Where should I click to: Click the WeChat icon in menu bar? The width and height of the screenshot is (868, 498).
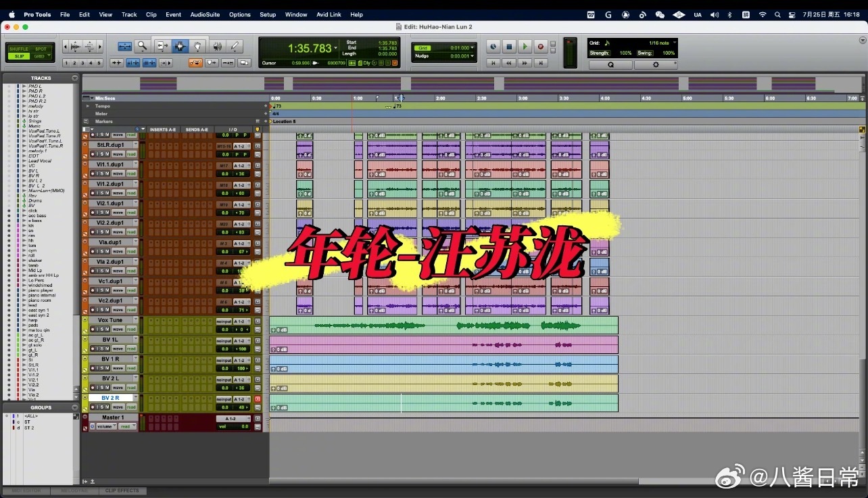pos(660,14)
